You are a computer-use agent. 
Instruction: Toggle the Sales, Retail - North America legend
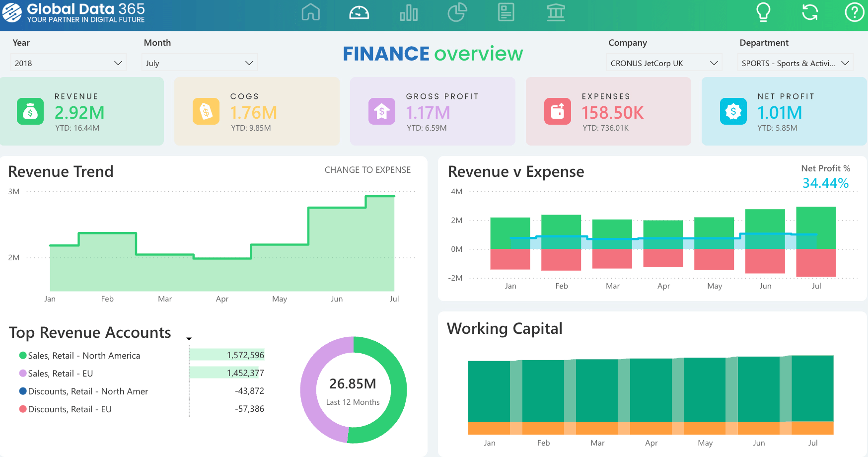click(x=83, y=355)
